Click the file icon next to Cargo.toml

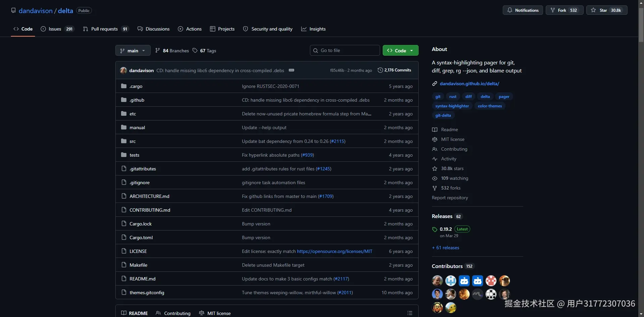pyautogui.click(x=124, y=237)
